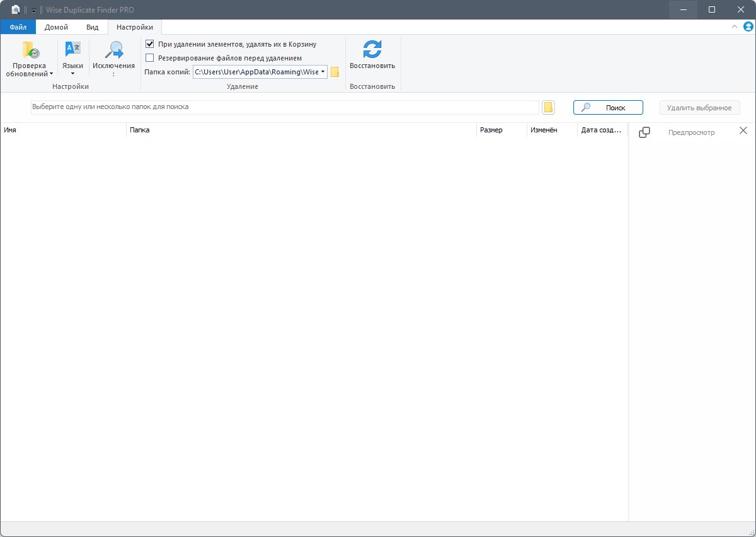Image resolution: width=756 pixels, height=537 pixels.
Task: Click folder icon beside search path field
Action: [548, 107]
